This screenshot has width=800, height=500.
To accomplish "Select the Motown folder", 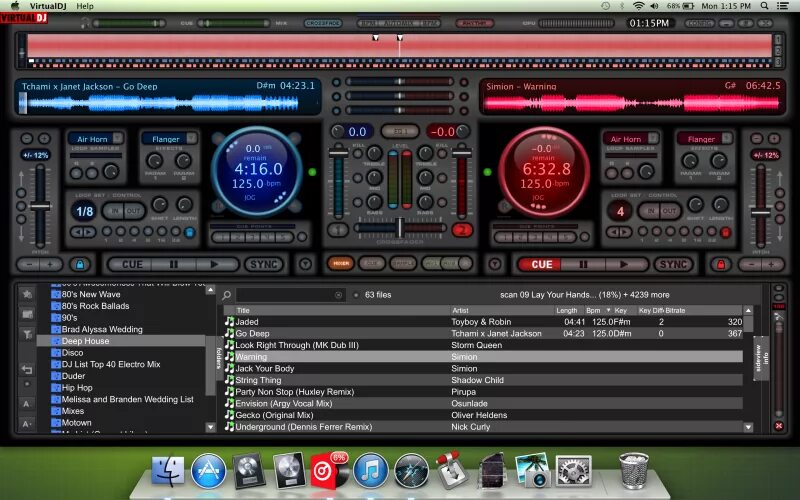I will [77, 422].
